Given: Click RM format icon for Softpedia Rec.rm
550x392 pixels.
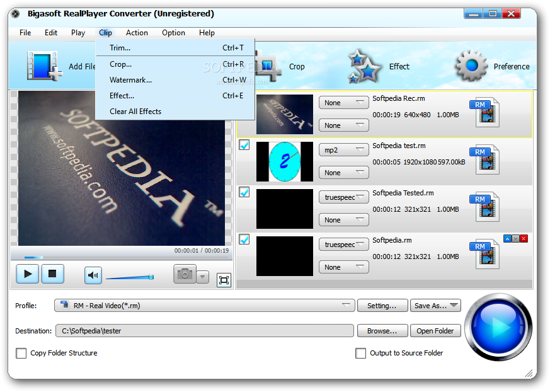Looking at the screenshot, I should [484, 112].
